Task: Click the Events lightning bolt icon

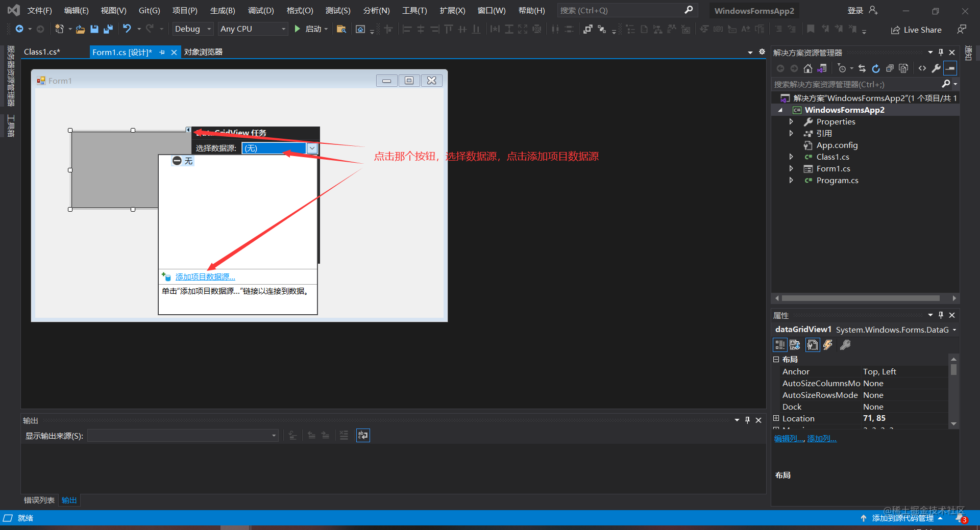Action: tap(828, 345)
